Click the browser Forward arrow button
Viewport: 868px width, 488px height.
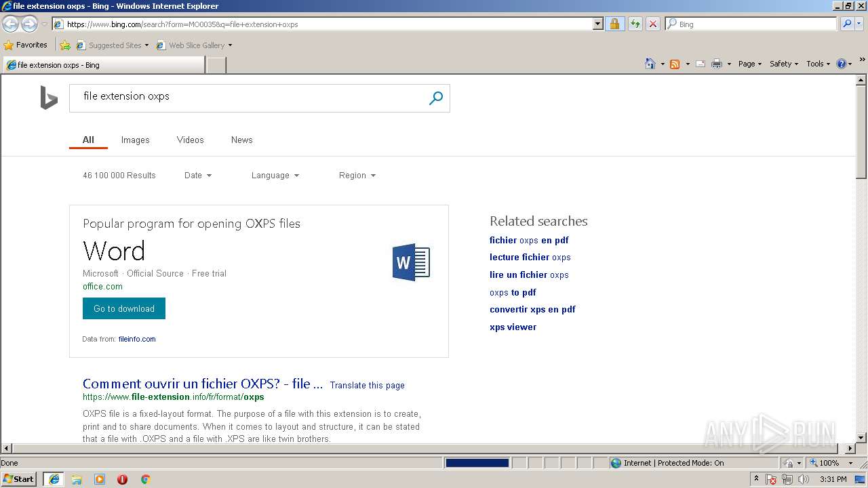(x=29, y=24)
